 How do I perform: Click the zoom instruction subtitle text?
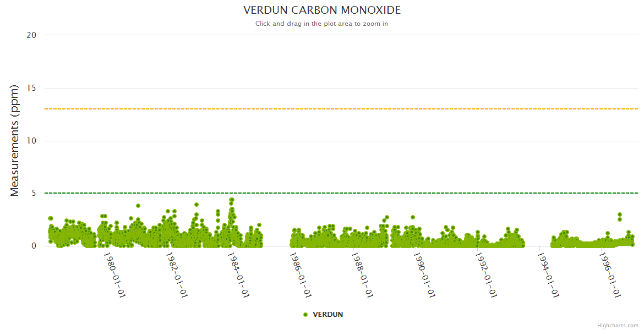[321, 24]
